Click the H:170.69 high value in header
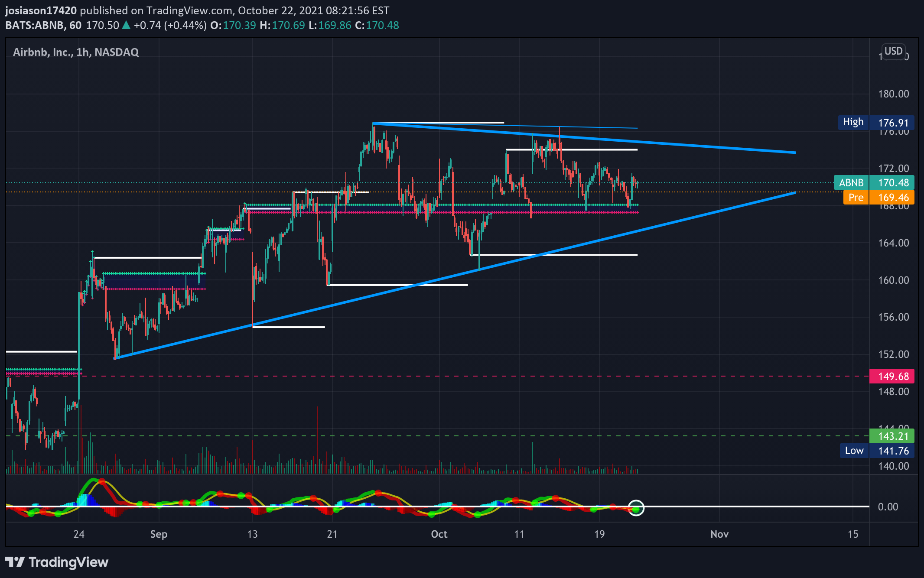Image resolution: width=924 pixels, height=578 pixels. click(x=283, y=25)
